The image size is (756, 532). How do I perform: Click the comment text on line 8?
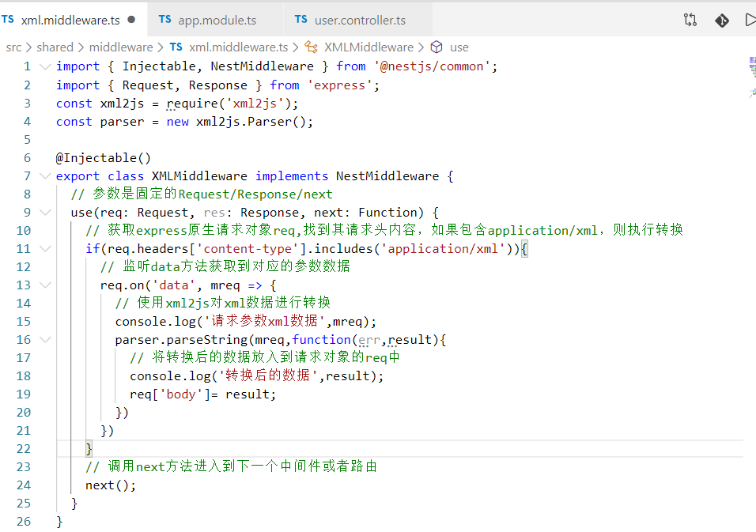(202, 194)
